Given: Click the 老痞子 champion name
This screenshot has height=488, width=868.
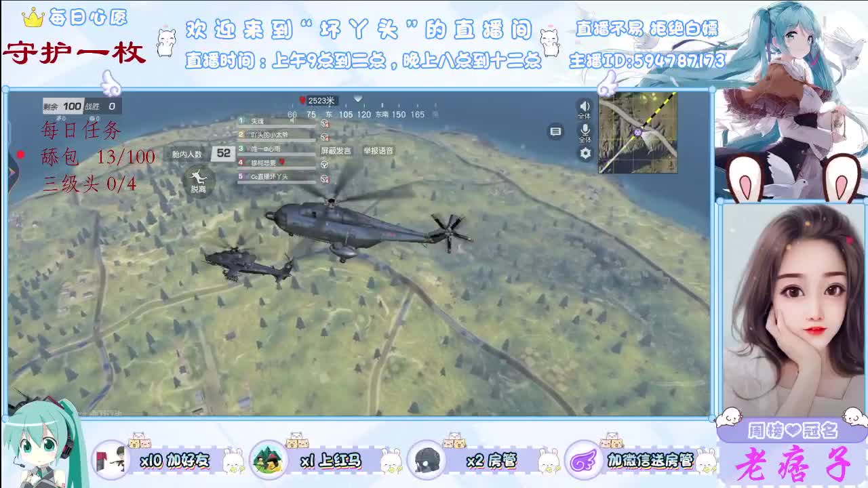Looking at the screenshot, I should pyautogui.click(x=794, y=465).
